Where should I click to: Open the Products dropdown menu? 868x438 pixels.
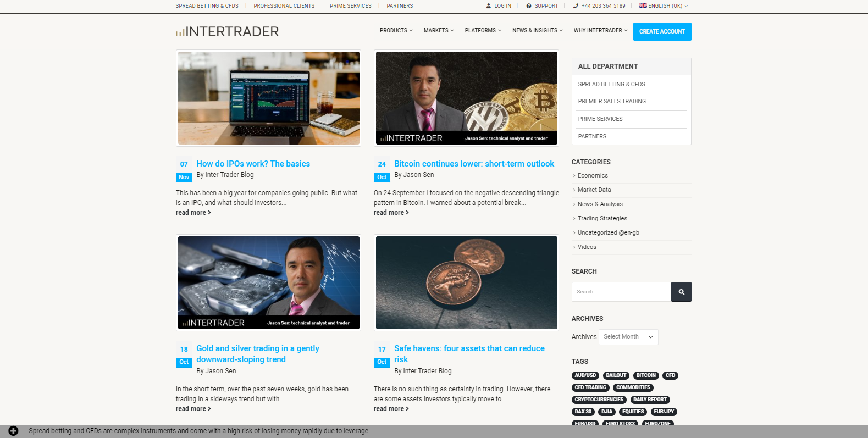396,31
